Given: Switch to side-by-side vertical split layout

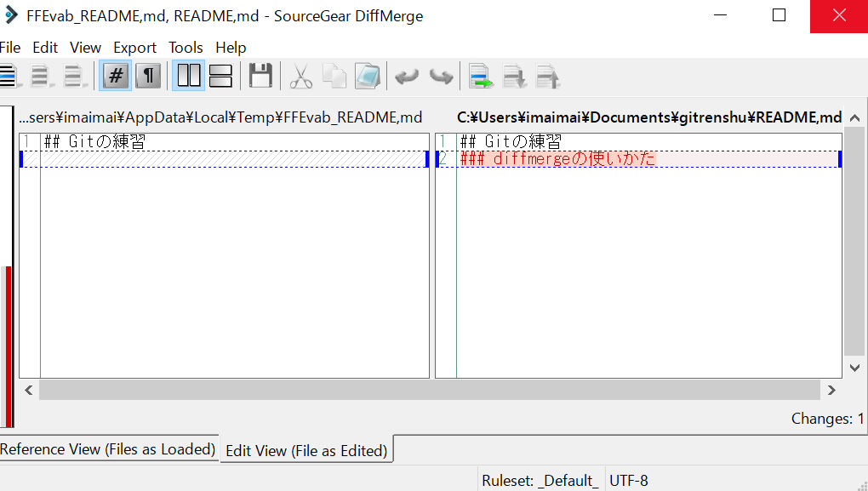Looking at the screenshot, I should click(189, 76).
